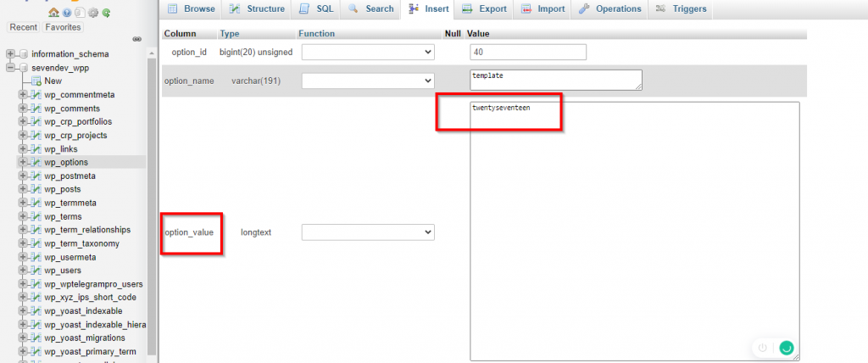This screenshot has width=868, height=363.
Task: Click the table icon beside wp_comments
Action: [x=36, y=109]
